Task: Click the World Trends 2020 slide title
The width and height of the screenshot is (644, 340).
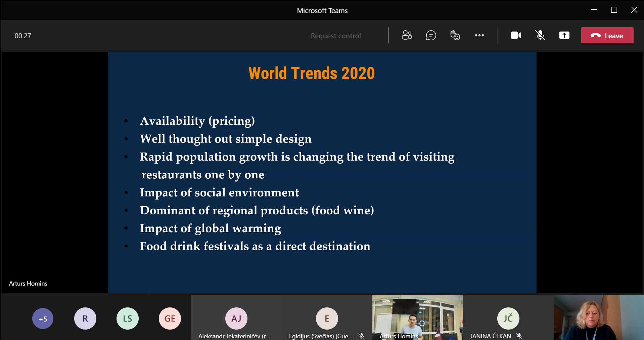Action: click(x=312, y=73)
